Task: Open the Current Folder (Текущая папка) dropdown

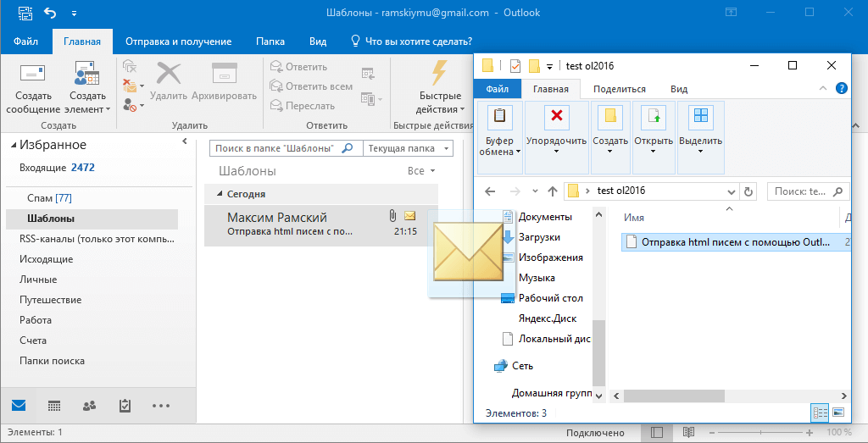Action: pyautogui.click(x=408, y=148)
